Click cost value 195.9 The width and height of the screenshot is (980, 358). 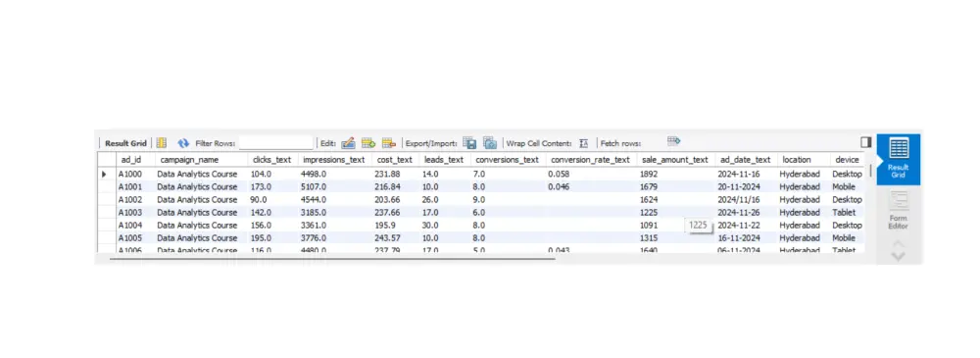384,225
